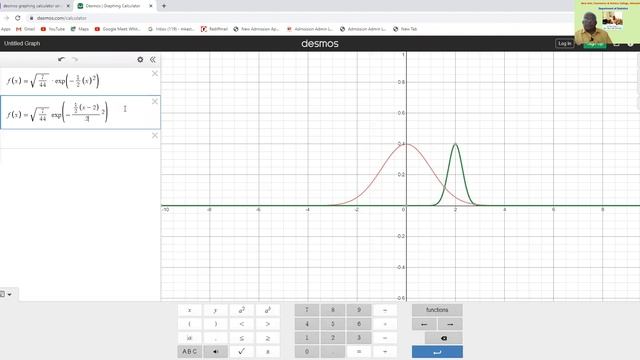This screenshot has width=640, height=360.
Task: Tap the number 0 key
Action: tap(307, 351)
